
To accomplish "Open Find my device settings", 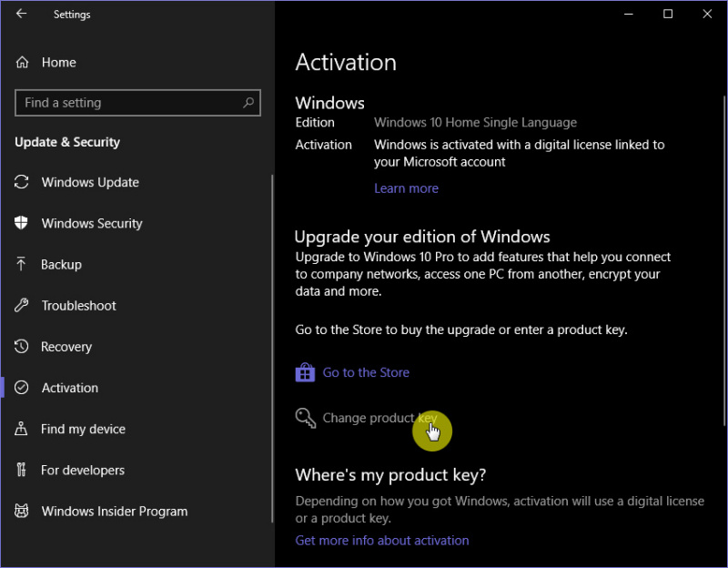I will coord(83,429).
